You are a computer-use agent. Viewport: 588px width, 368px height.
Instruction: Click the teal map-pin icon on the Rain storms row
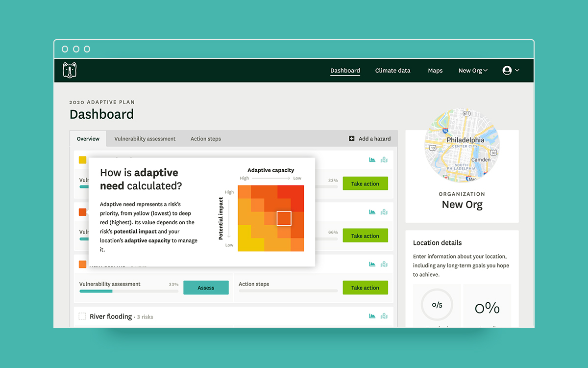(x=384, y=263)
